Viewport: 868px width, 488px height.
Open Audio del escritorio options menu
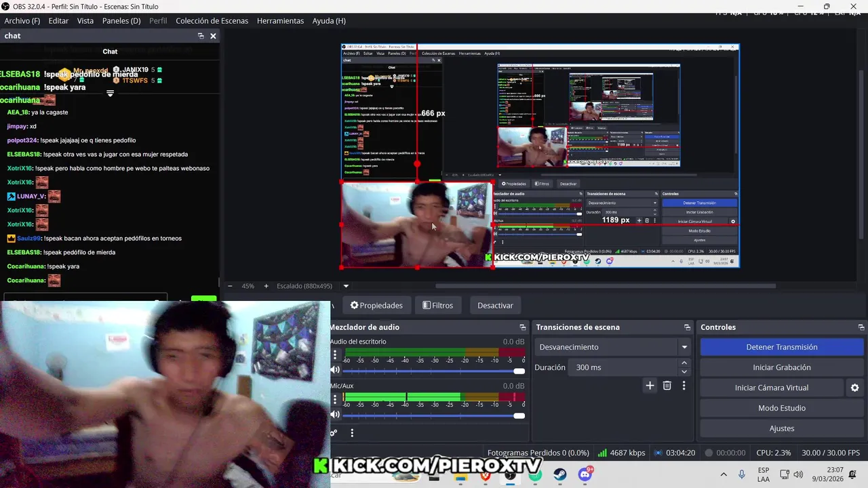(x=334, y=355)
